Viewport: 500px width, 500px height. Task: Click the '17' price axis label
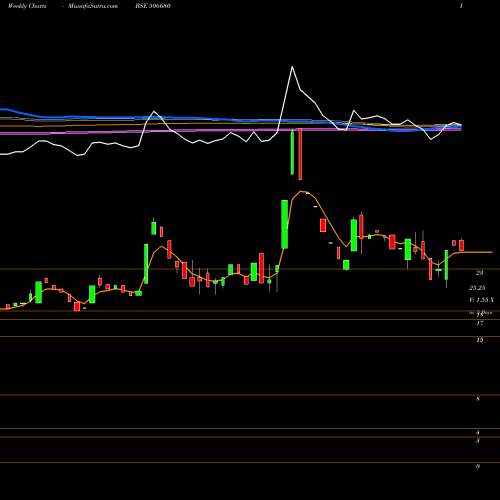[x=480, y=323]
